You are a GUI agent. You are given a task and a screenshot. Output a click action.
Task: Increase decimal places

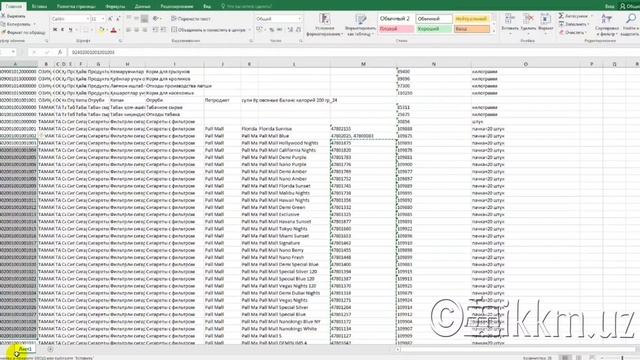[x=290, y=30]
